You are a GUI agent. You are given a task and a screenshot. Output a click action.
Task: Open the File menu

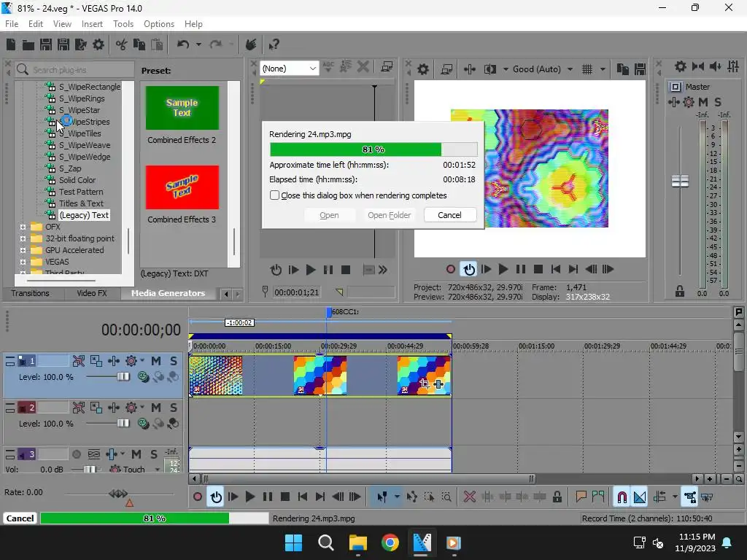point(12,24)
